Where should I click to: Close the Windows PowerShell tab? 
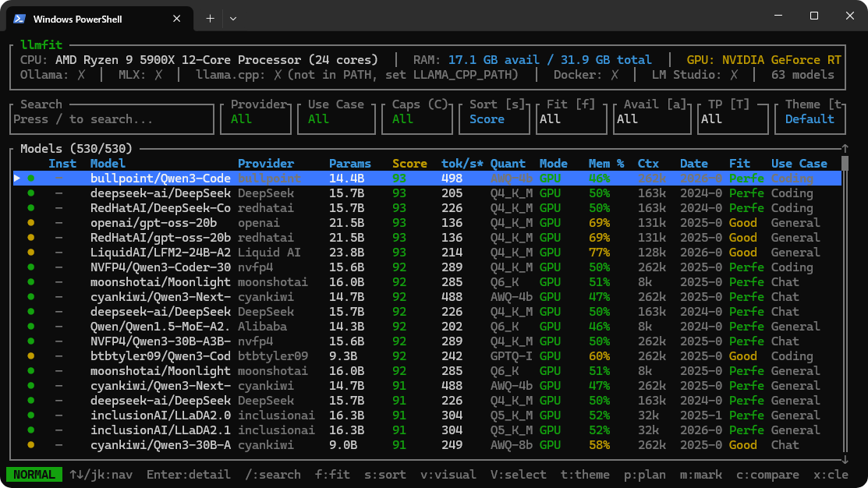point(177,18)
